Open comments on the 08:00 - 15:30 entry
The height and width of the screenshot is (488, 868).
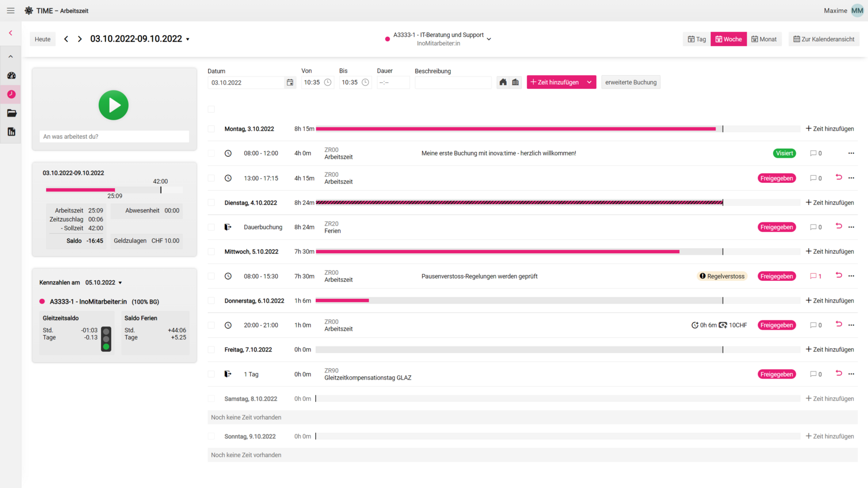815,277
